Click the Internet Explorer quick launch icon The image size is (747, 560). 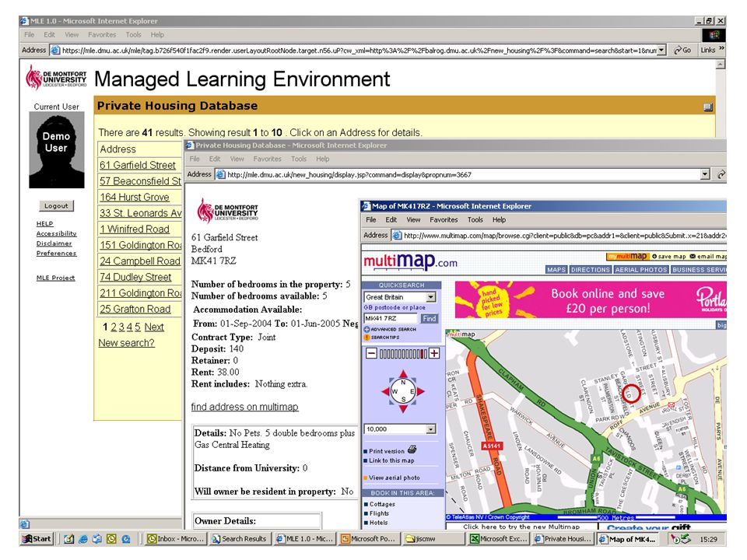point(83,538)
